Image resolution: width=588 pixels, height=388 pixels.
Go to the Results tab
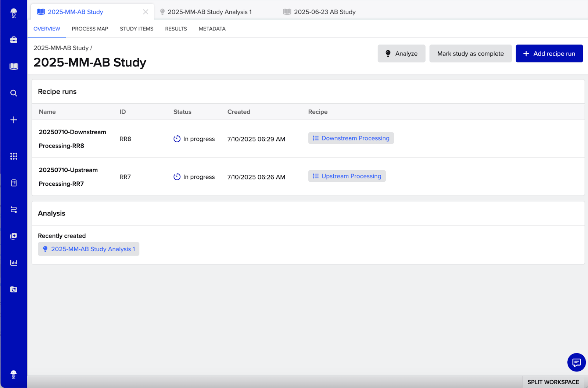tap(176, 29)
